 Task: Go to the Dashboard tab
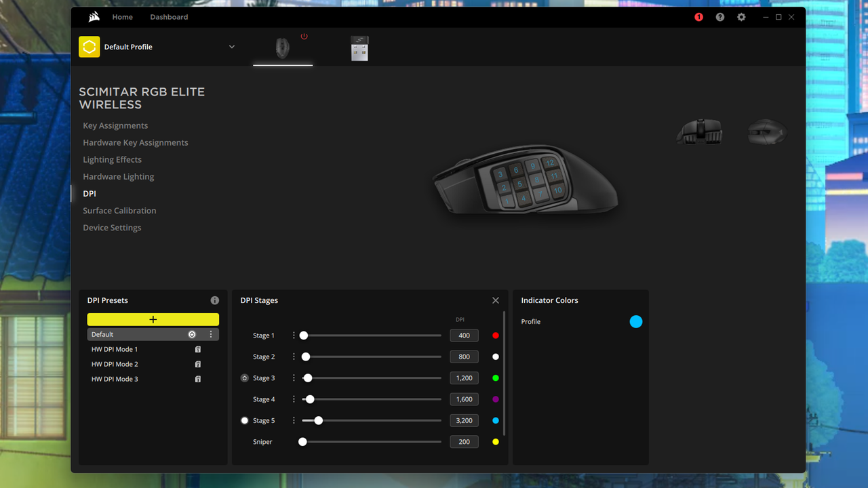pyautogui.click(x=169, y=17)
